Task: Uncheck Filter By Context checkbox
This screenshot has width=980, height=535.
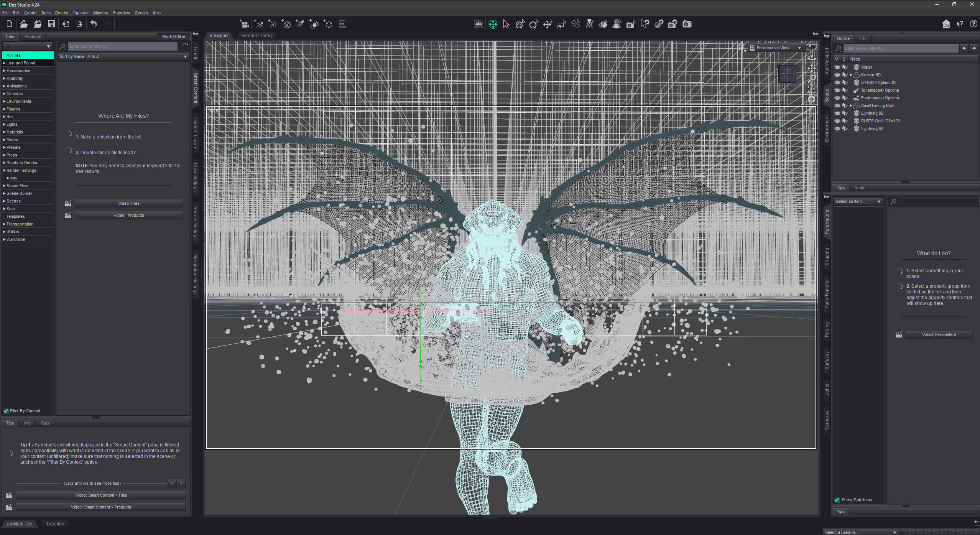Action: (6, 411)
